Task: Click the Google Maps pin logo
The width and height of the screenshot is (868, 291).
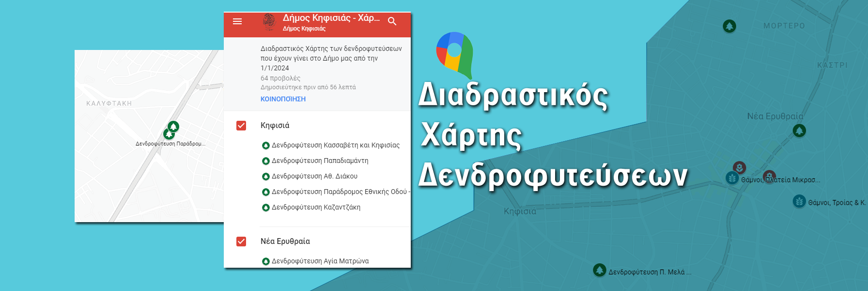Action: point(454,54)
